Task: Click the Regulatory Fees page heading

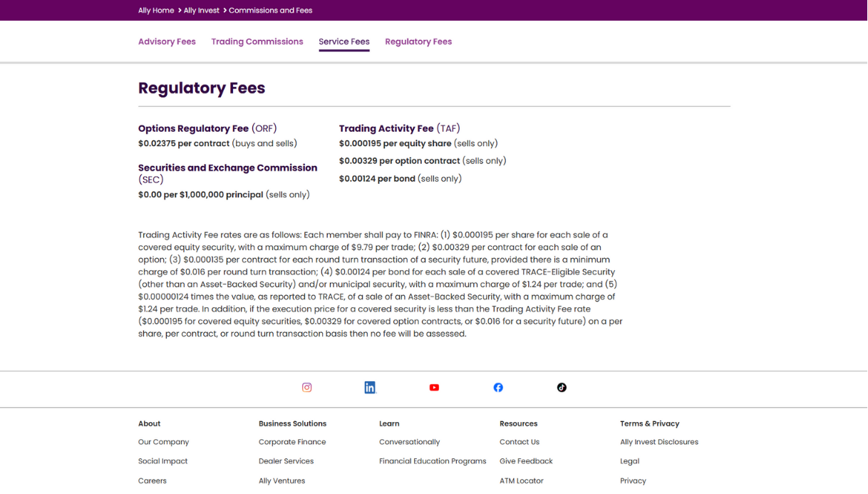Action: (202, 88)
